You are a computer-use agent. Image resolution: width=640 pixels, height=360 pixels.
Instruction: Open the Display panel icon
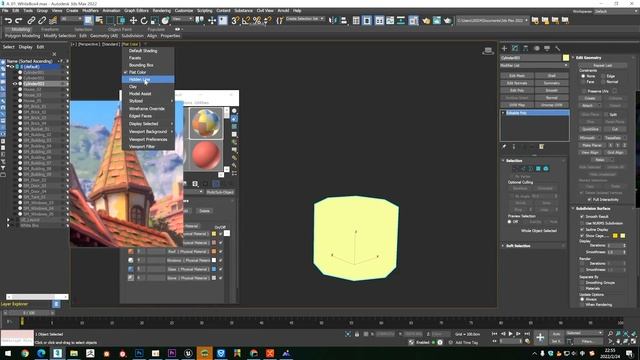[547, 48]
